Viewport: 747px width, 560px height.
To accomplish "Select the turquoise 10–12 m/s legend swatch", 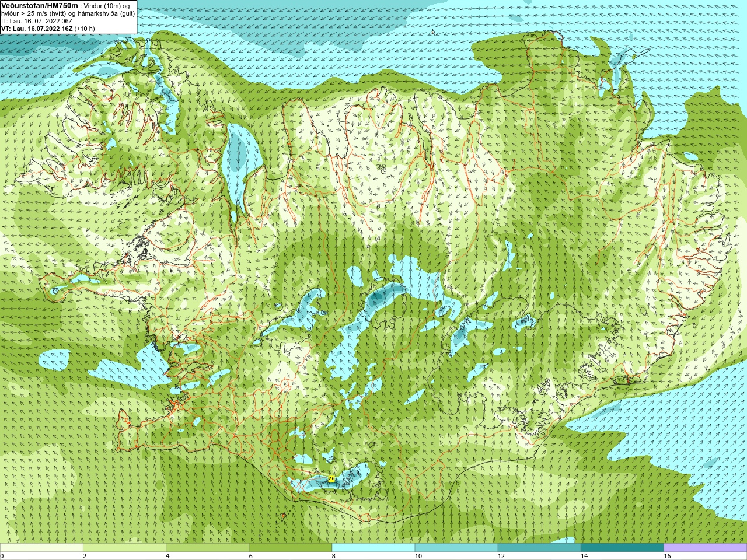I will pyautogui.click(x=456, y=548).
